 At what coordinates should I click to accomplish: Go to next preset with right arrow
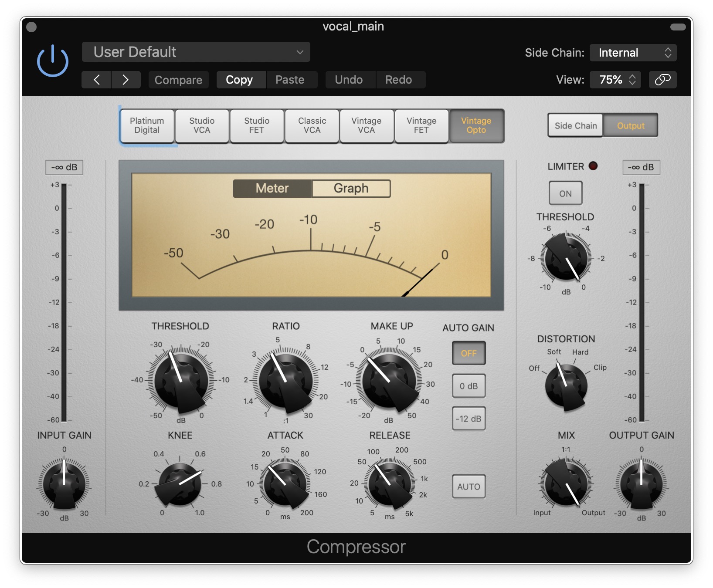(x=126, y=80)
